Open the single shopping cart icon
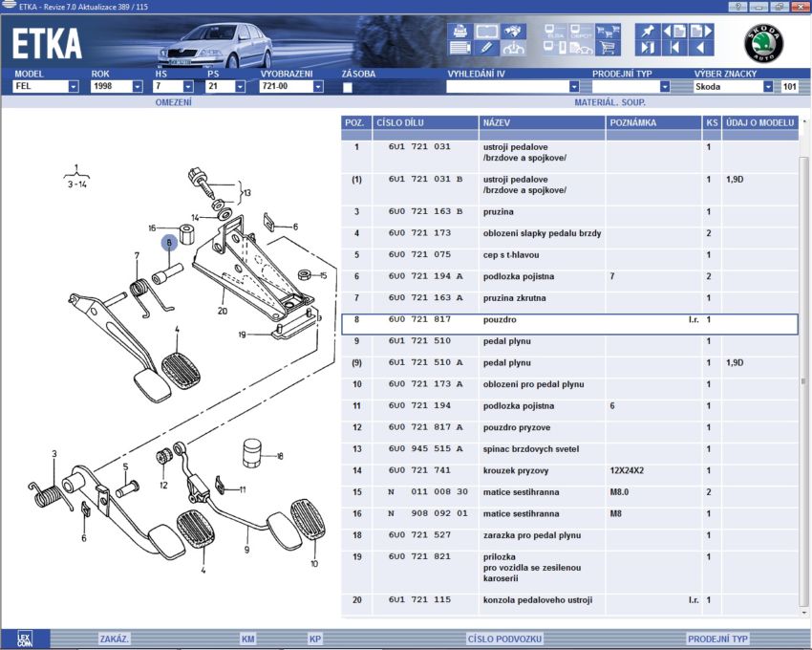The width and height of the screenshot is (812, 650). tap(608, 48)
